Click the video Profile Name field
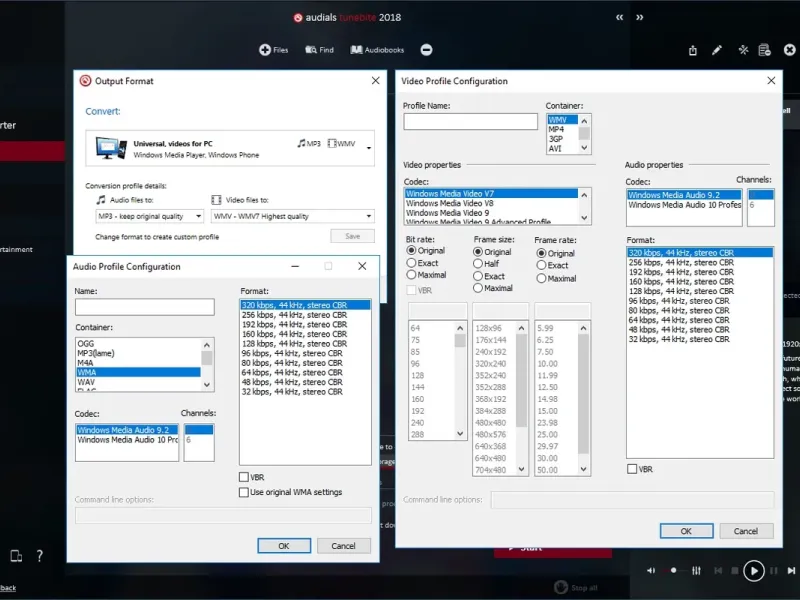The height and width of the screenshot is (600, 800). point(470,122)
